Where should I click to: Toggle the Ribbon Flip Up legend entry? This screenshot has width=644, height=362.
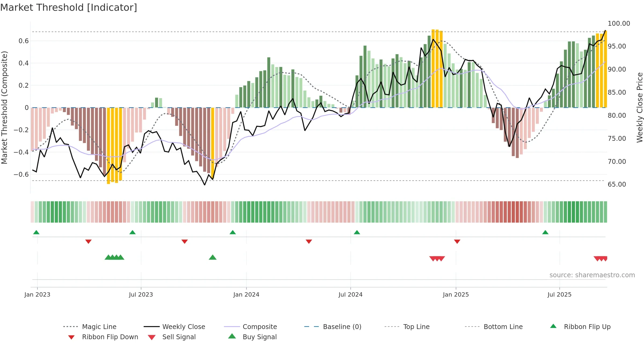pos(580,327)
